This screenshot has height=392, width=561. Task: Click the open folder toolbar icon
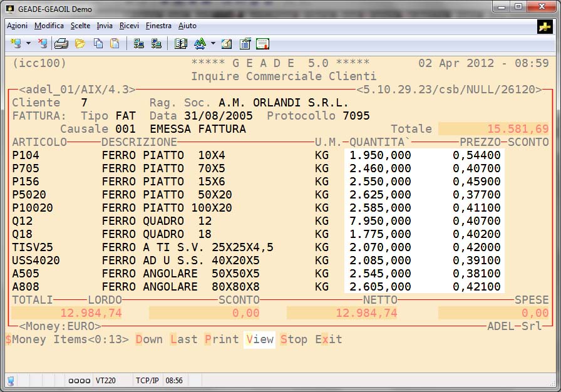[80, 44]
